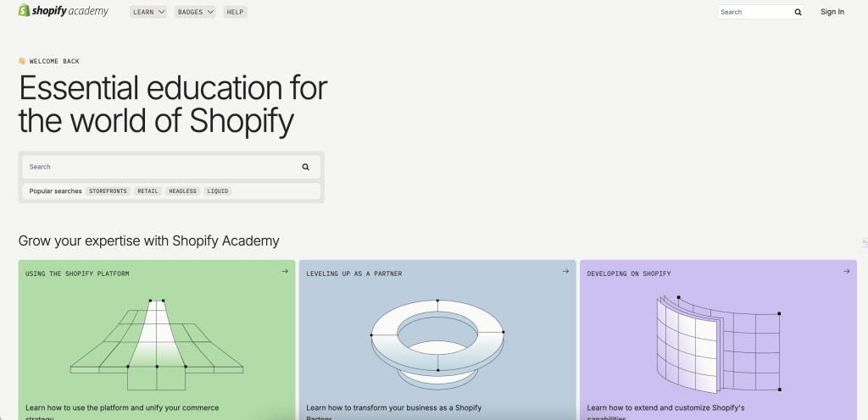Viewport: 868px width, 420px height.
Task: Select the Storefronts popular search tag
Action: coord(108,191)
